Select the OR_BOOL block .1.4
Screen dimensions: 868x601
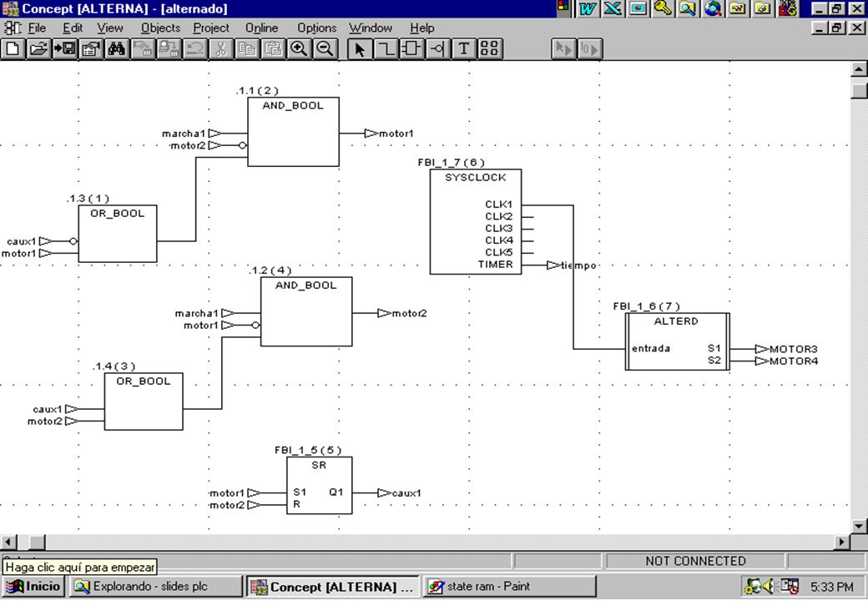(144, 402)
